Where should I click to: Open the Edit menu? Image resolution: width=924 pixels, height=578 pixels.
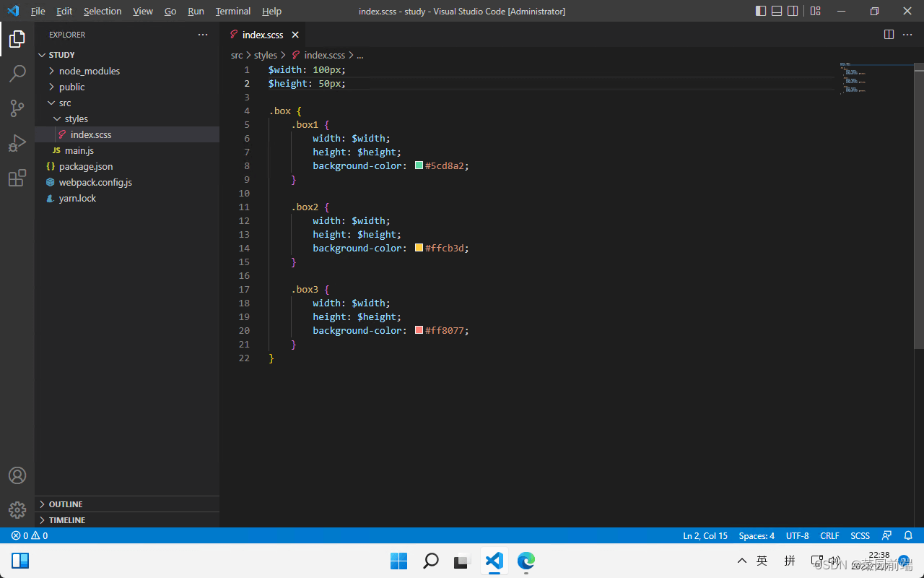click(64, 11)
